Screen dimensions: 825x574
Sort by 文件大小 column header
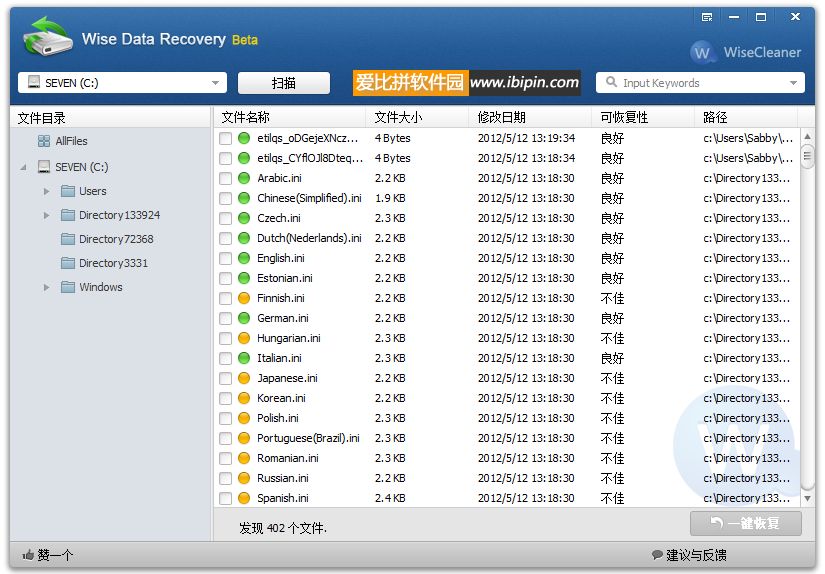pos(417,117)
